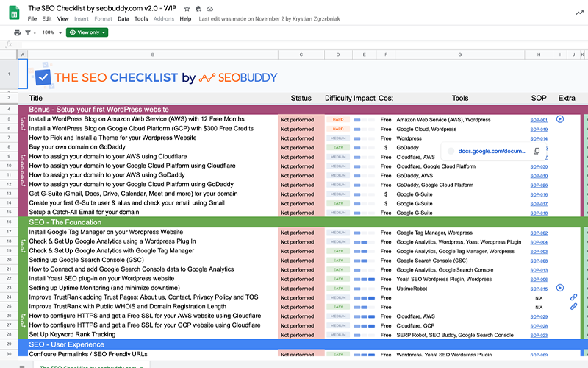Open the View menu

(x=63, y=19)
